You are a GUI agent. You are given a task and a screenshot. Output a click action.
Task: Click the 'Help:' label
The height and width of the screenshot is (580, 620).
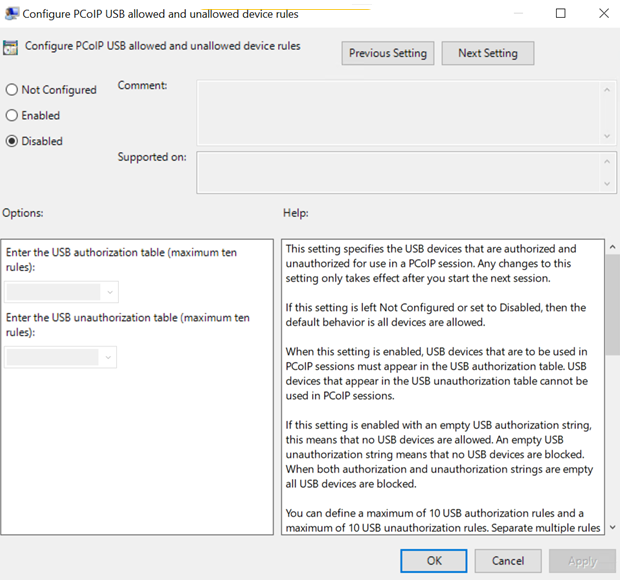coord(296,213)
